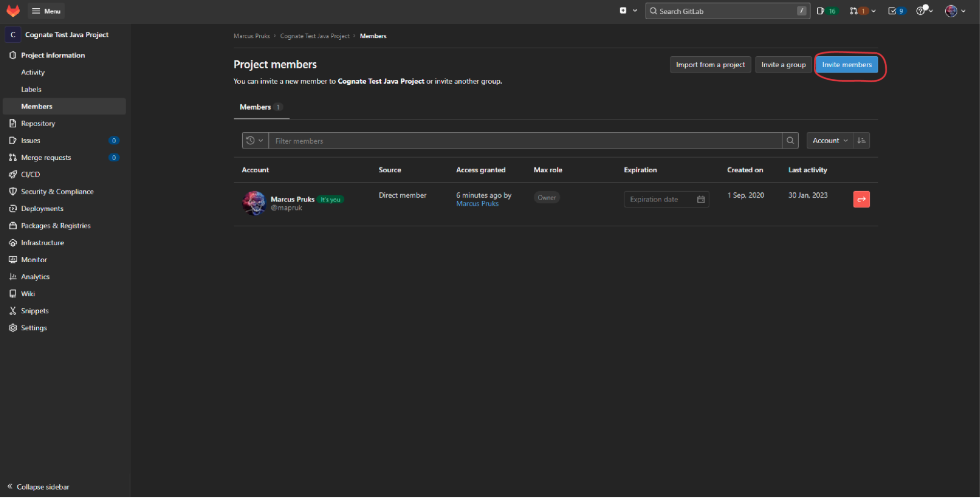Click Cognate Test Java Project breadcrumb
This screenshot has width=980, height=498.
pos(315,36)
